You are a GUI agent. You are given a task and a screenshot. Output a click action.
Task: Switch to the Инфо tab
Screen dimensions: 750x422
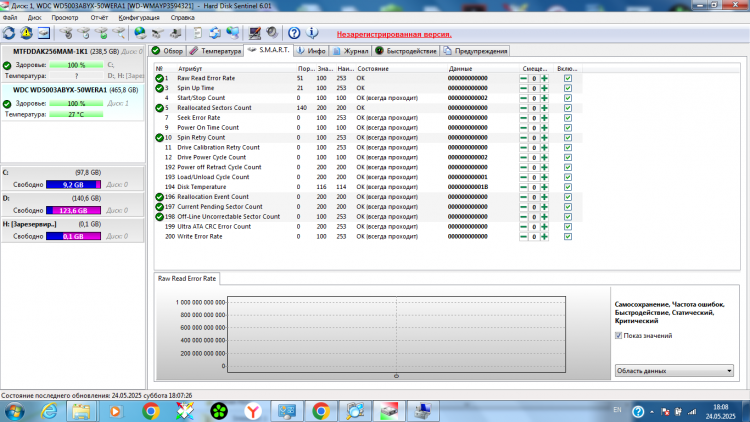pos(311,51)
